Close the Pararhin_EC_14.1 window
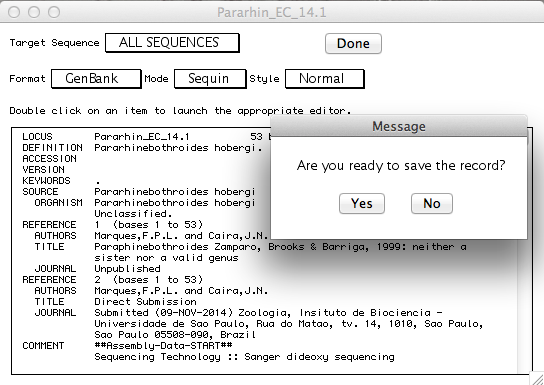This screenshot has height=385, width=544. 14,12
